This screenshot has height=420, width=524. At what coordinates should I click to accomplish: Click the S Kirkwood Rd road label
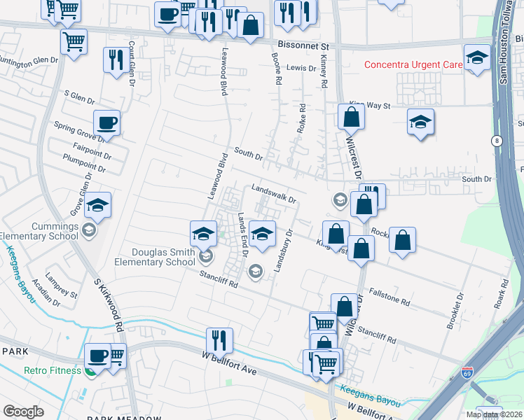(x=109, y=305)
